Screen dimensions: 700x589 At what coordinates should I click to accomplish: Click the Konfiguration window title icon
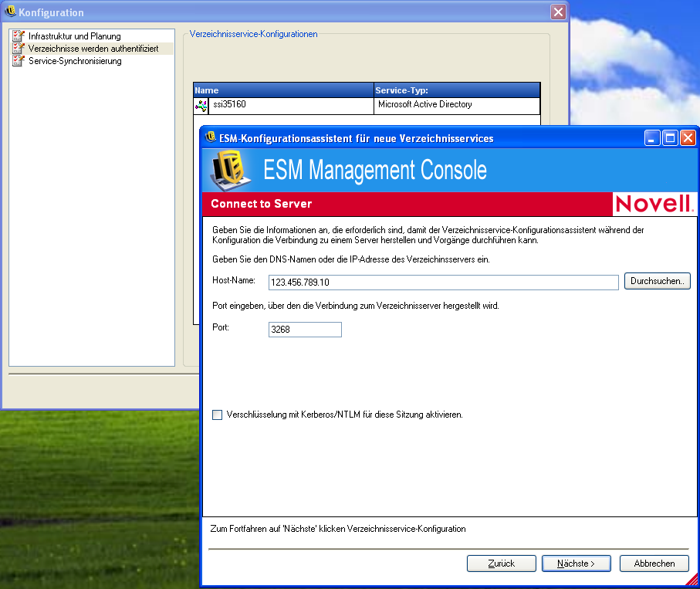point(10,12)
